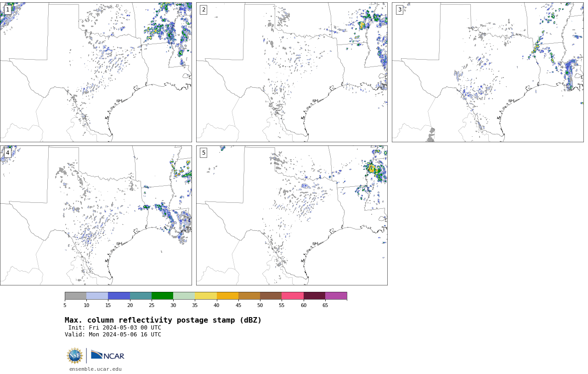
Task: Click the panel number label 5
Action: click(204, 153)
